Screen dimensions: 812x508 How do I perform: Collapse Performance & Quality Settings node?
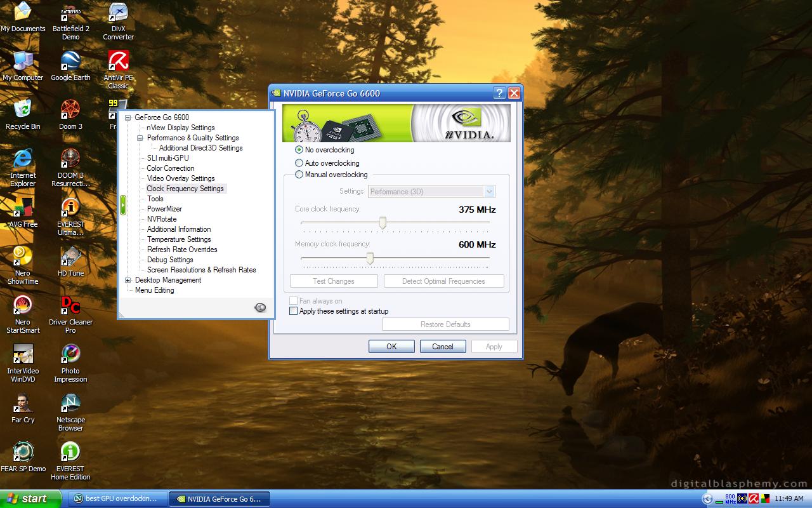(140, 138)
